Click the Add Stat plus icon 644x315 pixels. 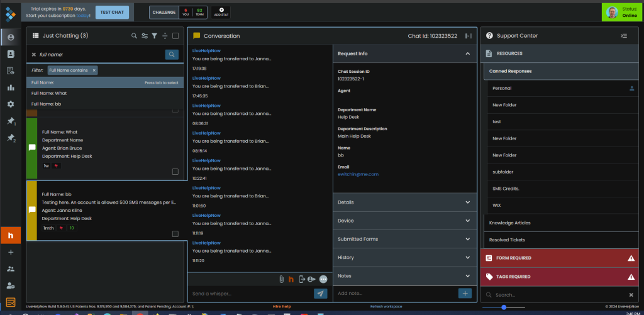221,11
